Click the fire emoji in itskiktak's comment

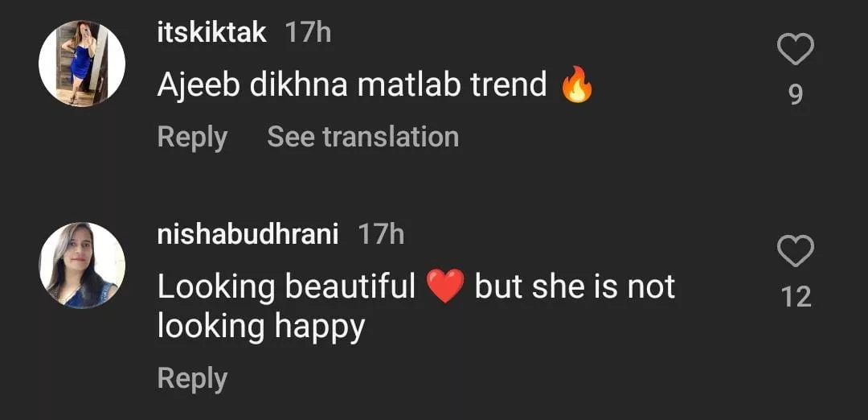pos(576,84)
